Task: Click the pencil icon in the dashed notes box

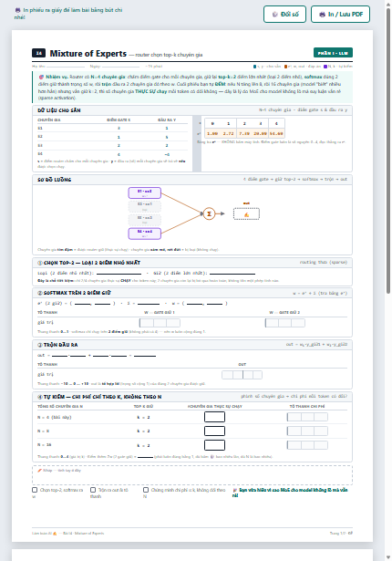Action: click(x=40, y=471)
